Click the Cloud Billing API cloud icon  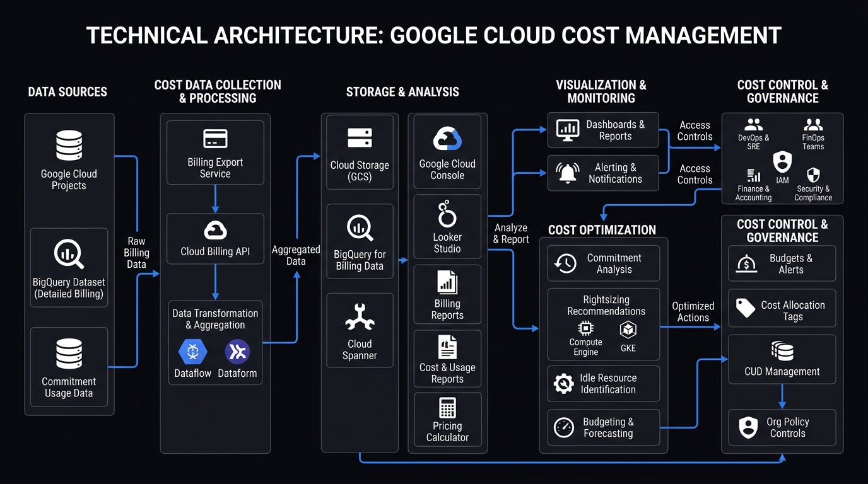point(215,230)
